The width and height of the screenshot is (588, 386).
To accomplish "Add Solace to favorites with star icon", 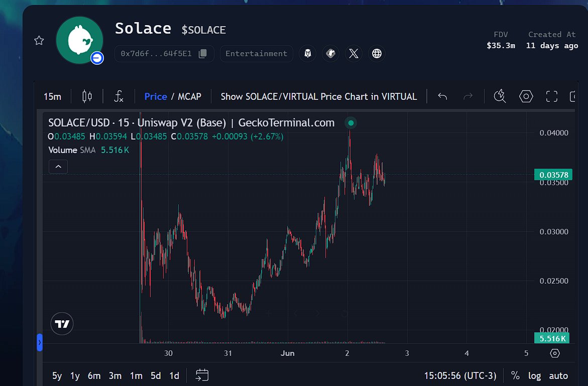I will [x=39, y=41].
